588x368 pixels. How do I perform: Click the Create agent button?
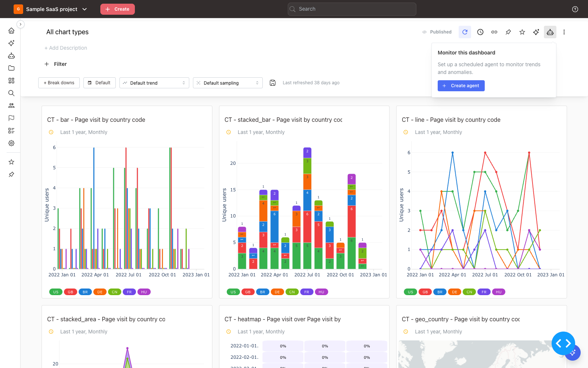[461, 86]
